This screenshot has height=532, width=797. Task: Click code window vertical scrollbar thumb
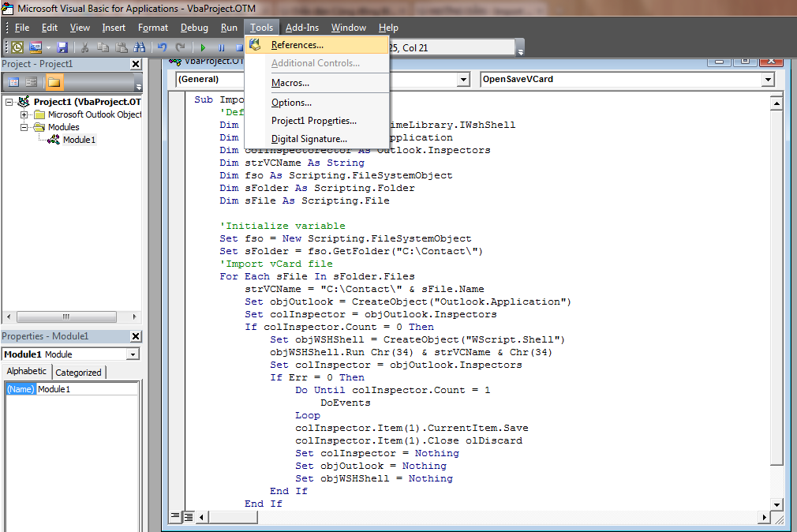click(x=776, y=288)
